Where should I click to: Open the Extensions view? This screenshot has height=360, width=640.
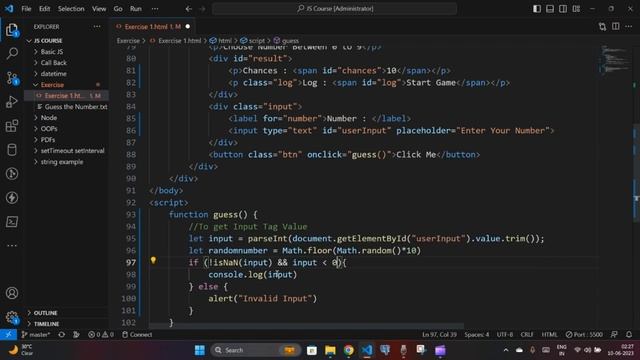[12, 125]
